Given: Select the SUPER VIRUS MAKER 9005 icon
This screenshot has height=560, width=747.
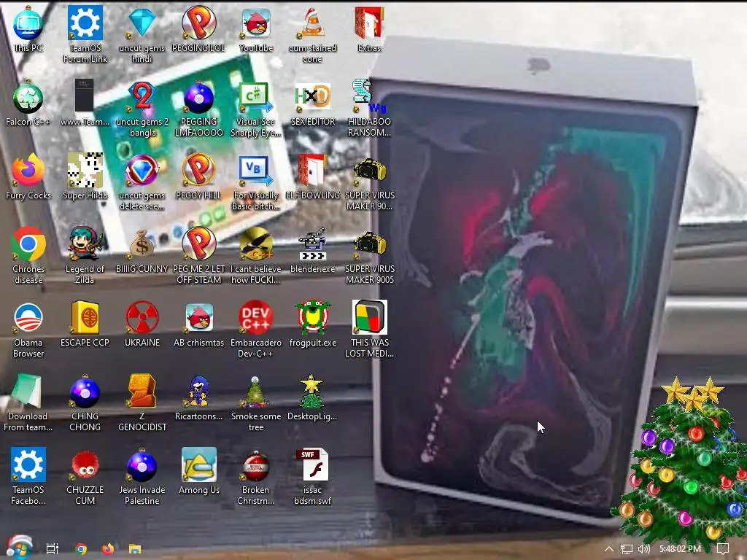Looking at the screenshot, I should 369,256.
